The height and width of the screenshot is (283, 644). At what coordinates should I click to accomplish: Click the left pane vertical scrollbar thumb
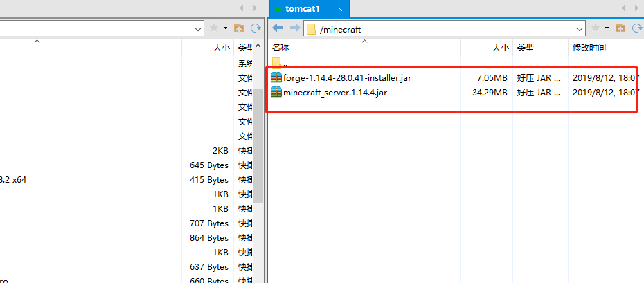(258, 145)
